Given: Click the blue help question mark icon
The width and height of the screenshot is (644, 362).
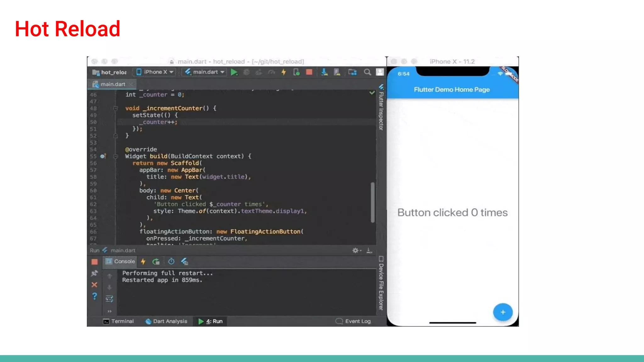Looking at the screenshot, I should tap(94, 296).
